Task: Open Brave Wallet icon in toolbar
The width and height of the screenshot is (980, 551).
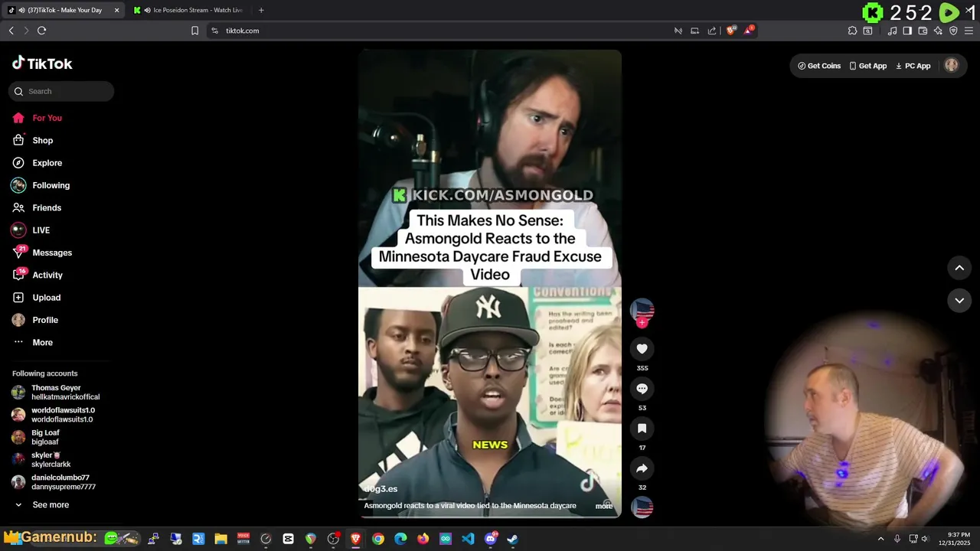Action: (923, 31)
